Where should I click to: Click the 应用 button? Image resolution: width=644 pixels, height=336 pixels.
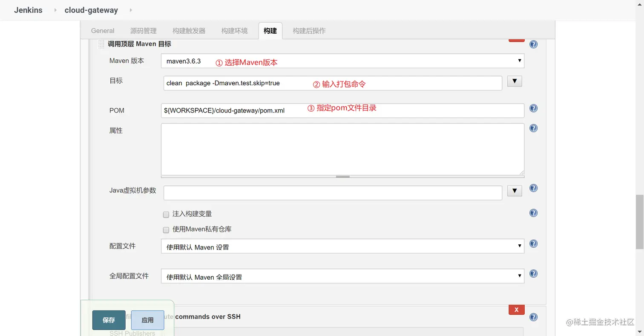147,320
